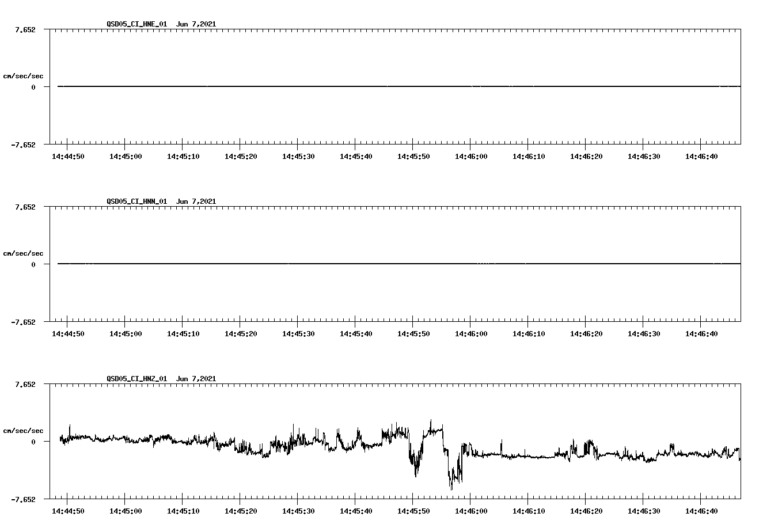Image resolution: width=782 pixels, height=532 pixels.
Task: Click the 14:46:10 time label under HNN plot
Action: click(x=529, y=334)
